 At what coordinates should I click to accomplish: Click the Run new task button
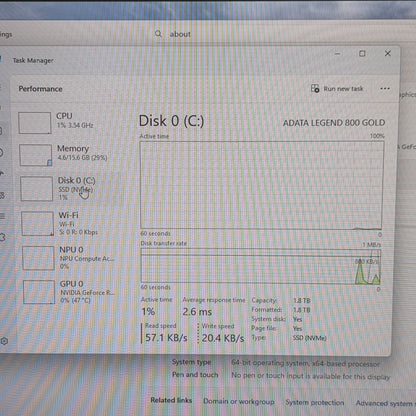click(x=337, y=89)
